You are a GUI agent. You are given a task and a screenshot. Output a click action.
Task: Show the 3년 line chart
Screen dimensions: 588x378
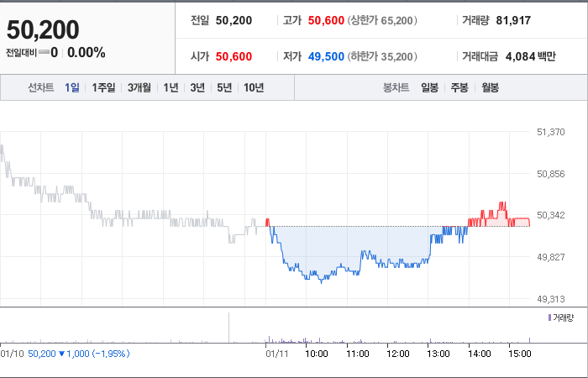197,87
